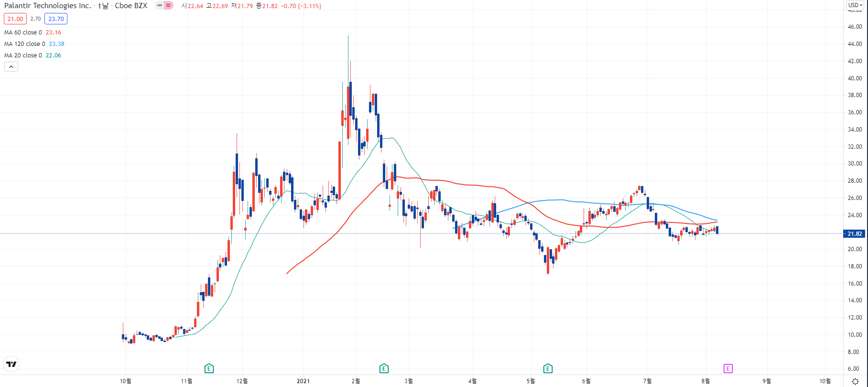Click the MA 120 value 23.38
This screenshot has height=387, width=868.
coord(56,44)
